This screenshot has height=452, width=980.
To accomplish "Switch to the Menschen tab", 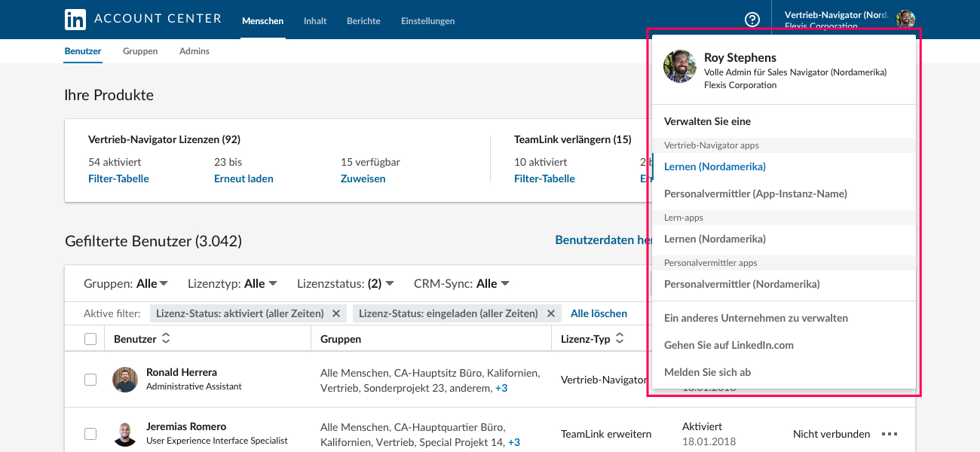I will coord(262,21).
